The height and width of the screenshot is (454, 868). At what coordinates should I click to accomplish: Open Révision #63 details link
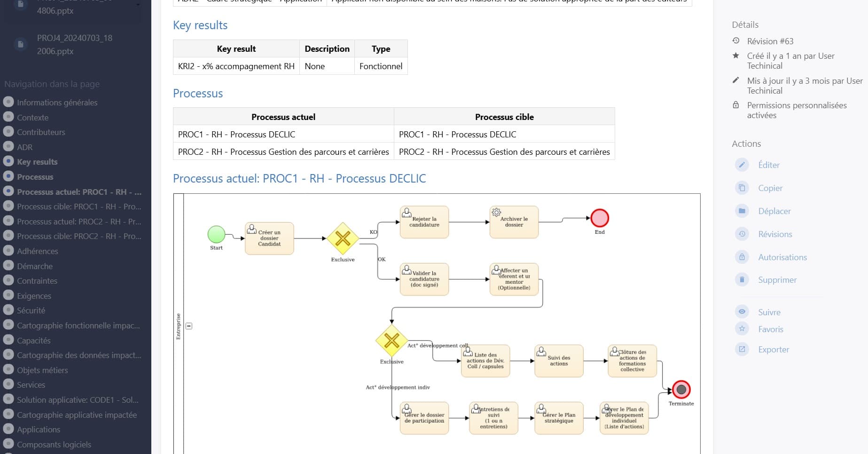click(x=770, y=41)
